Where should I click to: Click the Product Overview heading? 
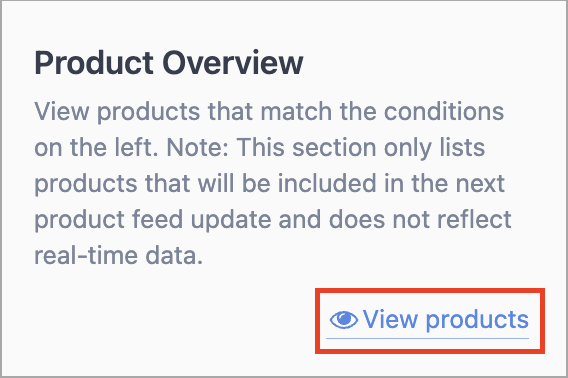169,63
